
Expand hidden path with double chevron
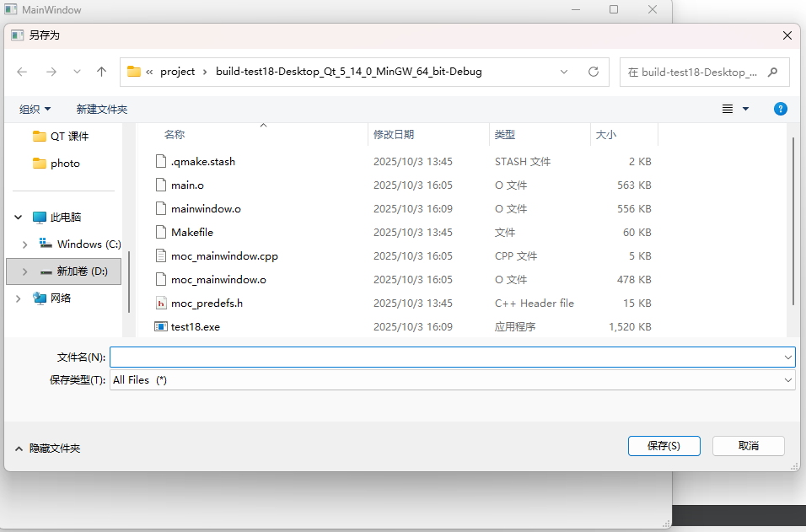tap(149, 72)
